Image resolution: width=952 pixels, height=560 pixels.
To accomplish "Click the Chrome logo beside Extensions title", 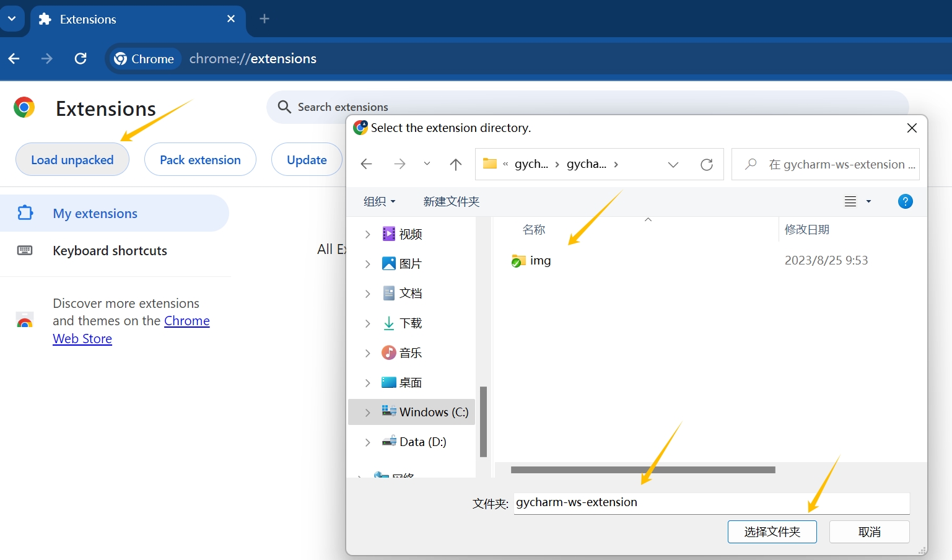I will point(24,108).
